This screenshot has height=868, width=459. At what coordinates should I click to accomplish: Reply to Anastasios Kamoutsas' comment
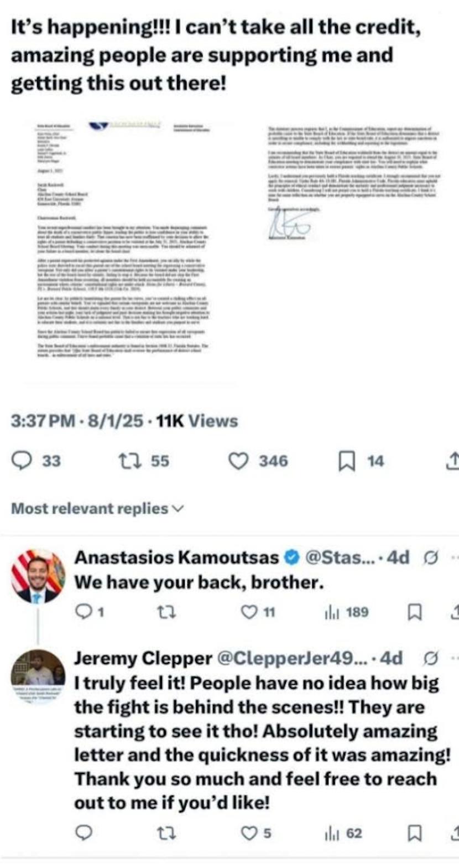[x=82, y=612]
